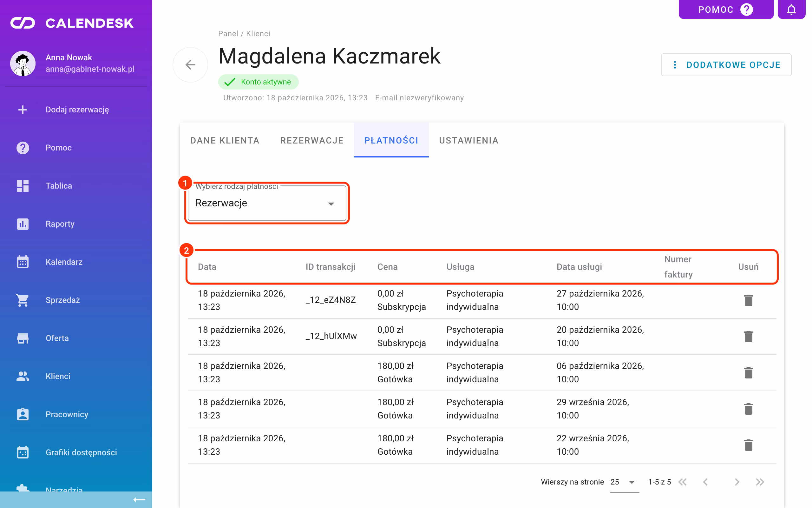Click Panel breadcrumb link

tap(228, 34)
